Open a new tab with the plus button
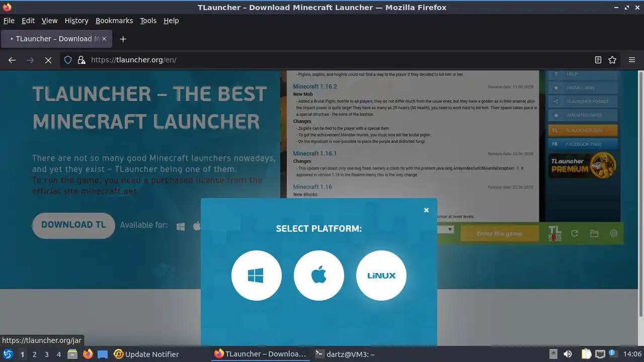 click(x=123, y=39)
